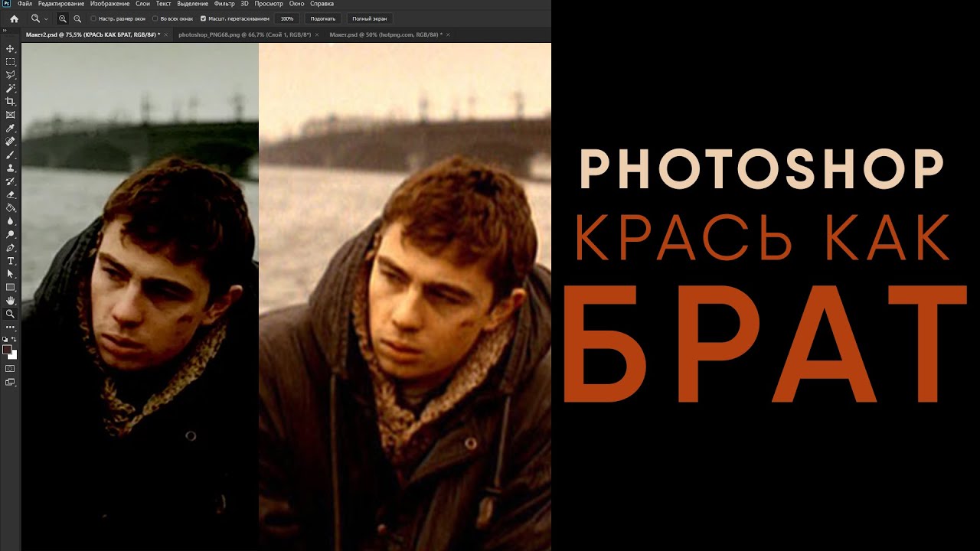Select the Clone Stamp tool
Viewport: 980px width, 551px height.
[x=10, y=168]
